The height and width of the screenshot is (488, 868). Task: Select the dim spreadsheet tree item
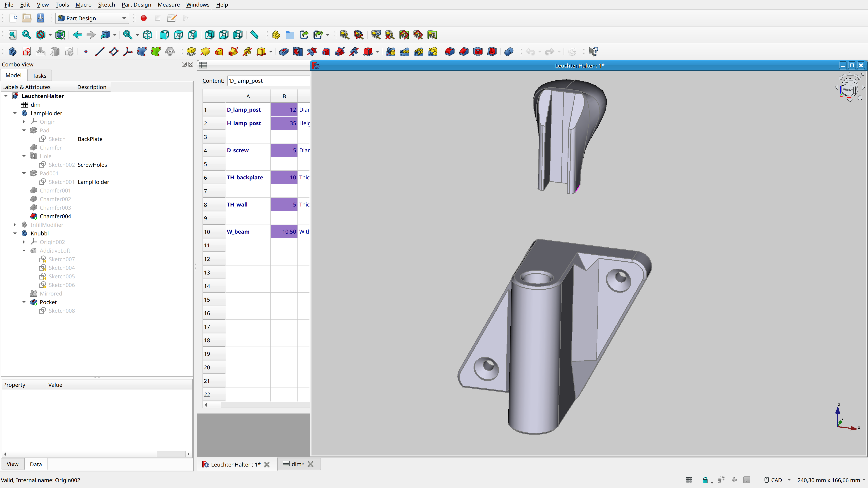point(35,105)
